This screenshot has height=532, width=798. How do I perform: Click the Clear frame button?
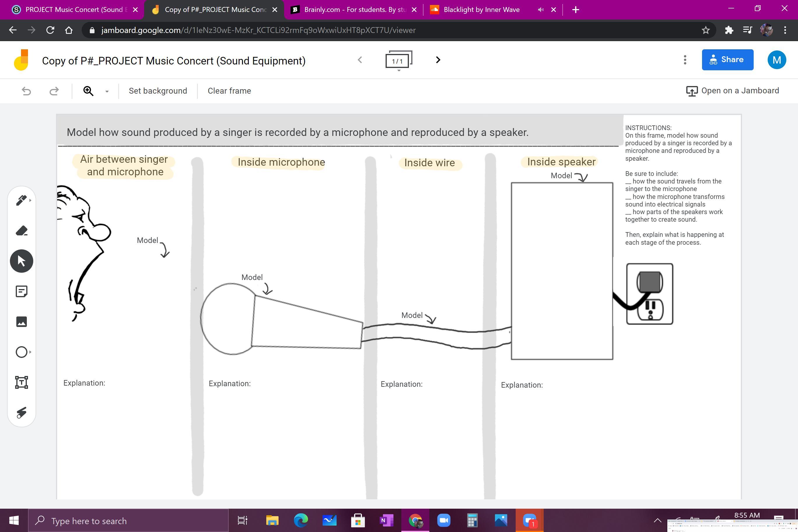tap(229, 91)
